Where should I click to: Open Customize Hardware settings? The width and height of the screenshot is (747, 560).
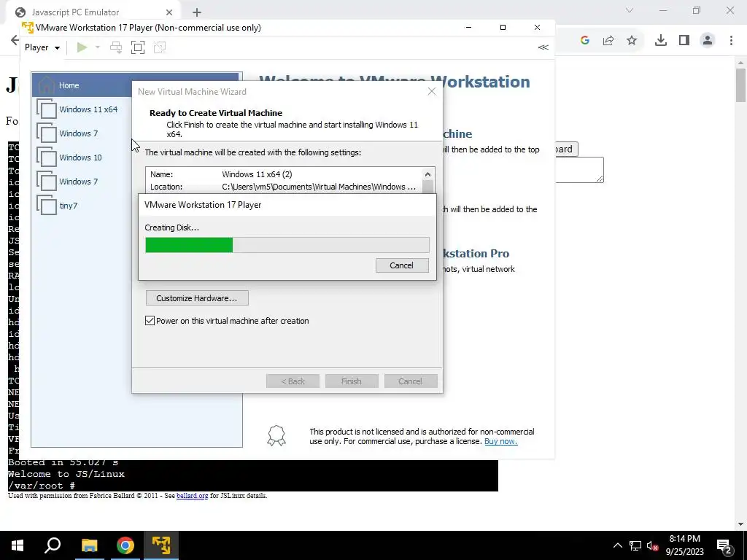(197, 298)
